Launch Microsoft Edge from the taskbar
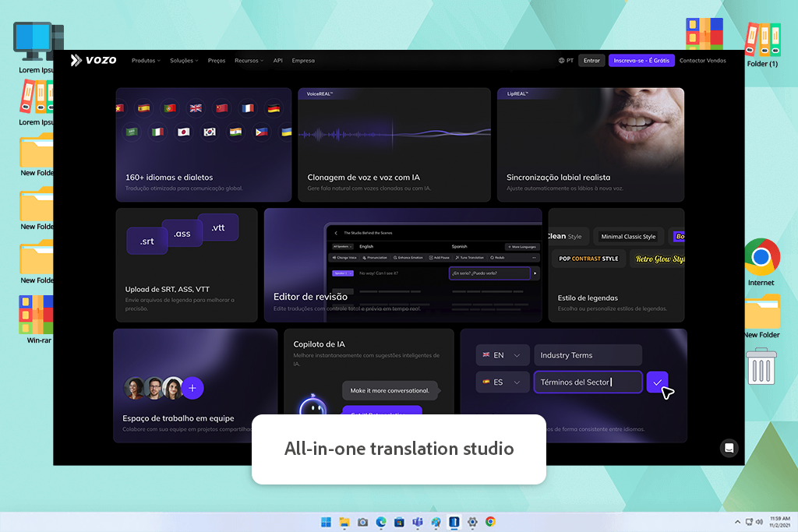Viewport: 798px width, 532px height. pyautogui.click(x=380, y=522)
